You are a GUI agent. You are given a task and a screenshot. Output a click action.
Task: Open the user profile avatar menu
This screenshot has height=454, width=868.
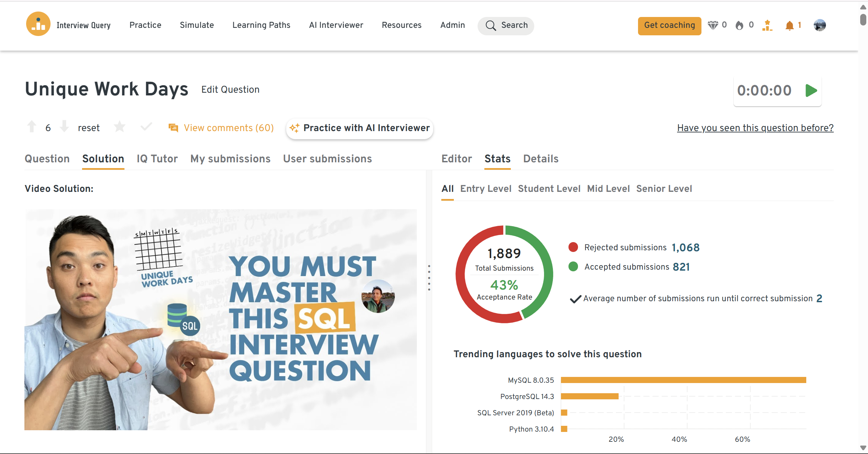click(x=819, y=25)
